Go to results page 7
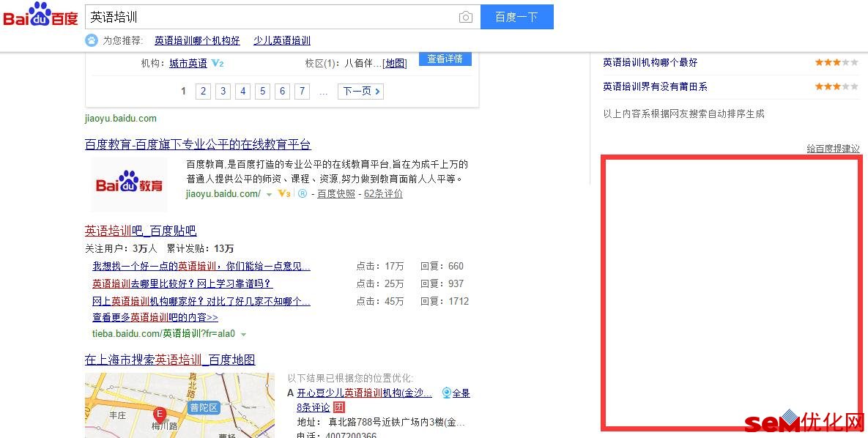The width and height of the screenshot is (868, 438). (302, 91)
